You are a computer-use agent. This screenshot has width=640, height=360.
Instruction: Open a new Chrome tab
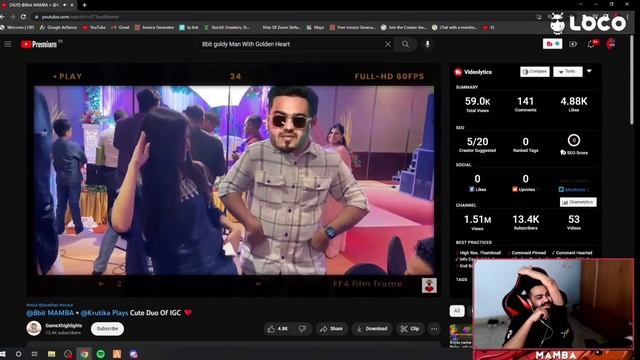(x=84, y=5)
